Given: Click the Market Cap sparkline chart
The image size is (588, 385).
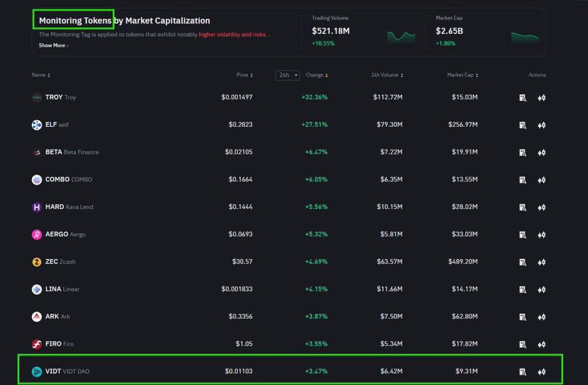Looking at the screenshot, I should [x=525, y=37].
